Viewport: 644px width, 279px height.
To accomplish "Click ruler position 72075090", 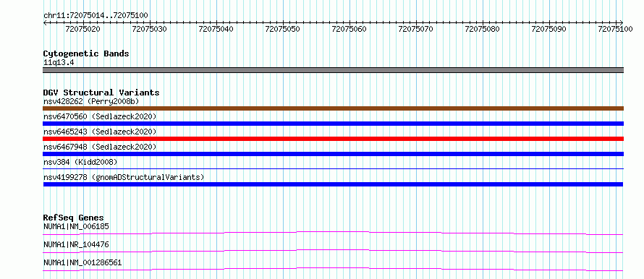I will tap(549, 29).
